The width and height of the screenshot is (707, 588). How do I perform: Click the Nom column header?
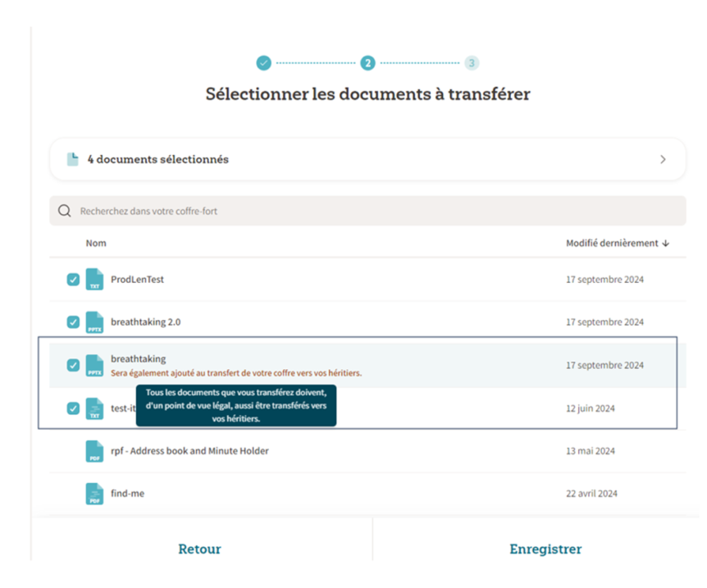point(96,244)
